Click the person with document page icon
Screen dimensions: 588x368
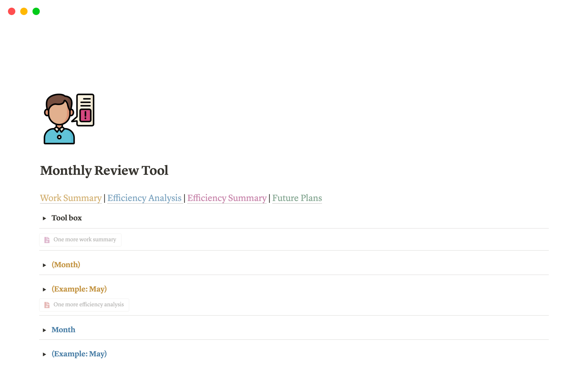coord(69,119)
